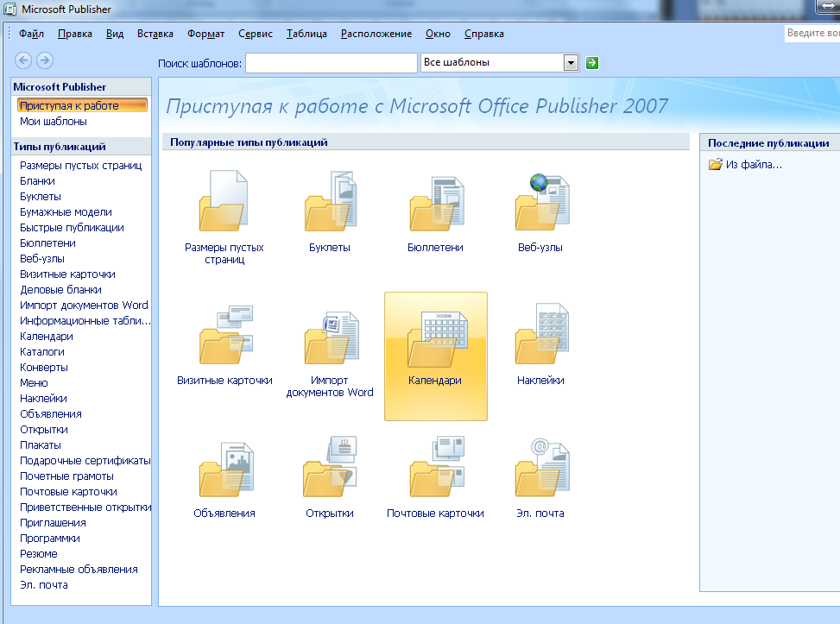Select Приглашения in sidebar
840x624 pixels.
tap(53, 523)
